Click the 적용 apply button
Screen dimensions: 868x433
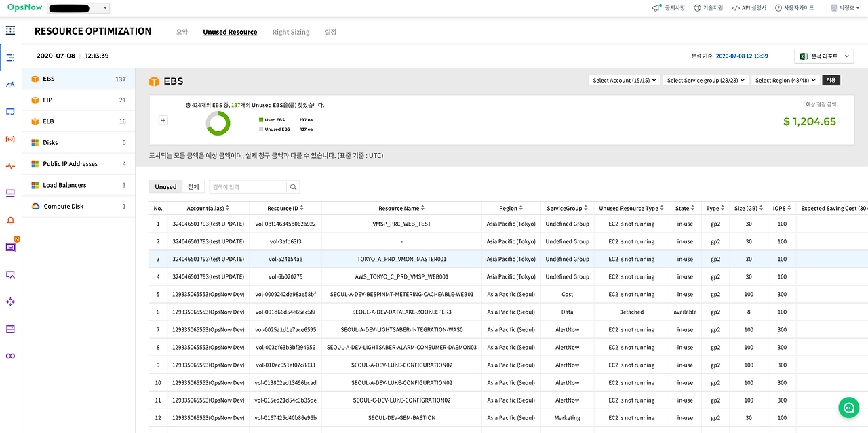click(x=831, y=80)
